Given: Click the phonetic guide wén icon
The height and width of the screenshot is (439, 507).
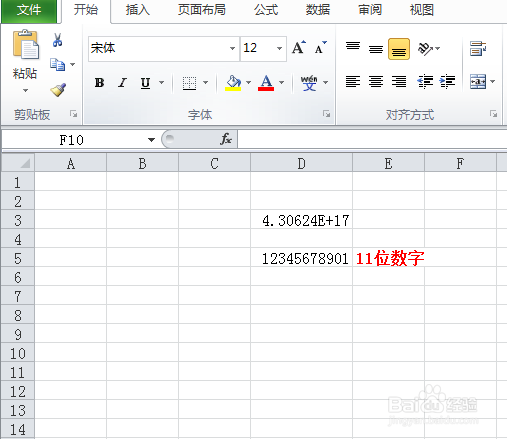Looking at the screenshot, I should click(309, 82).
